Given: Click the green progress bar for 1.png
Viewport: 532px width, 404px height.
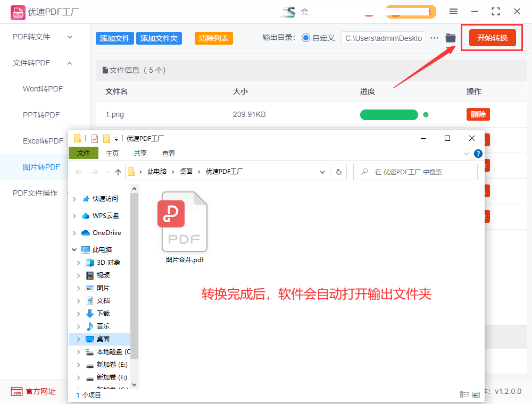Looking at the screenshot, I should (389, 115).
